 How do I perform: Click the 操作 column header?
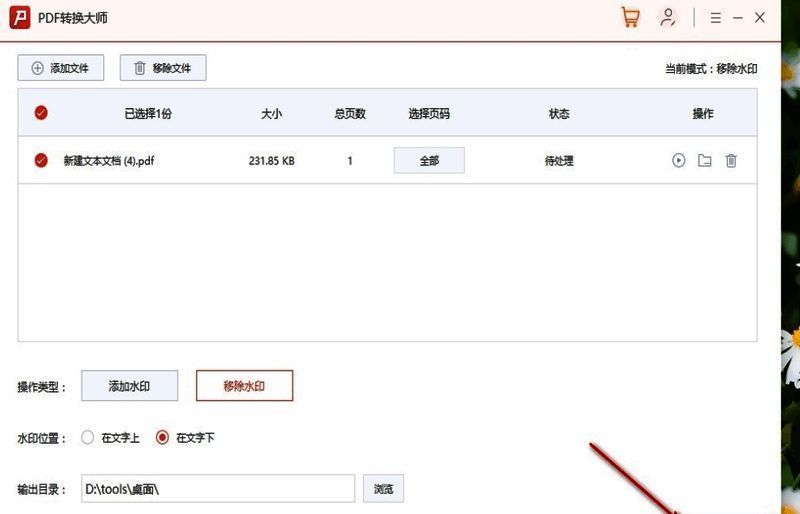point(703,113)
